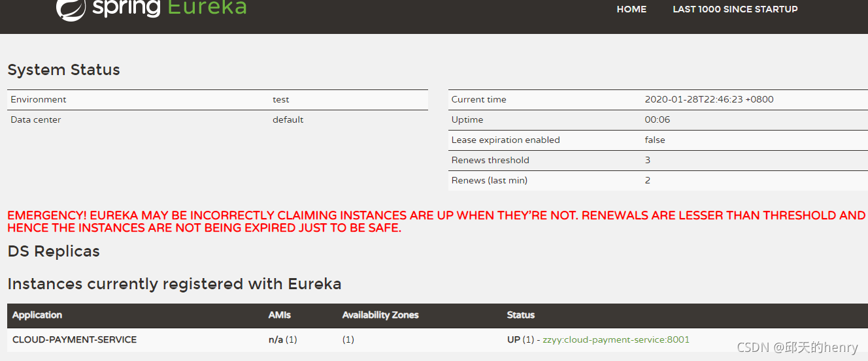Click the Spring Eureka logo
Viewport: 868px width, 361px height.
pyautogui.click(x=152, y=8)
